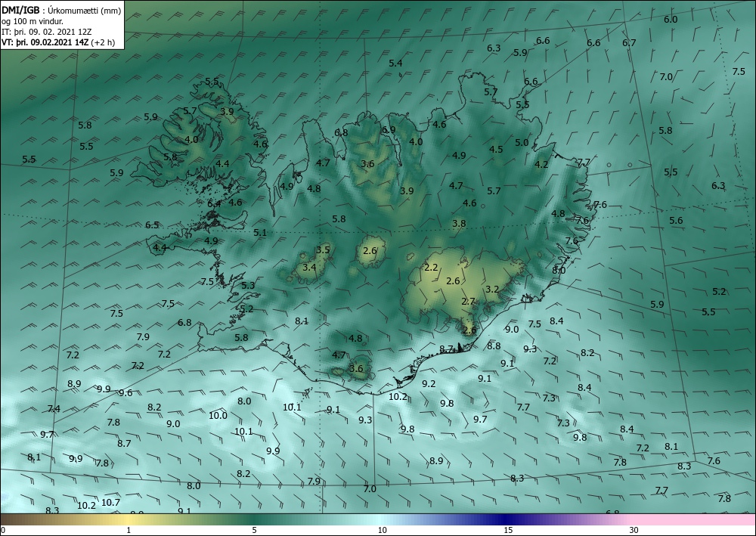
Task: Click the '5.0' value on the map
Action: [522, 143]
